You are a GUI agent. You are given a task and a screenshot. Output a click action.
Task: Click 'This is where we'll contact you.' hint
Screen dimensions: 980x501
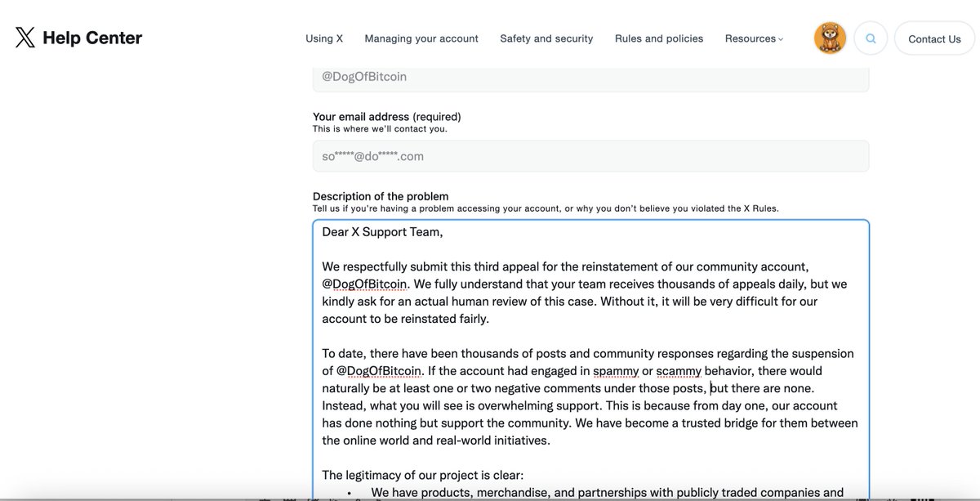click(380, 128)
